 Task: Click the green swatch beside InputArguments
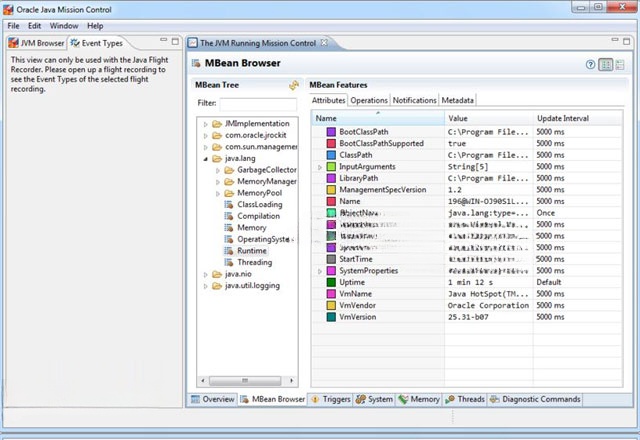pyautogui.click(x=331, y=167)
